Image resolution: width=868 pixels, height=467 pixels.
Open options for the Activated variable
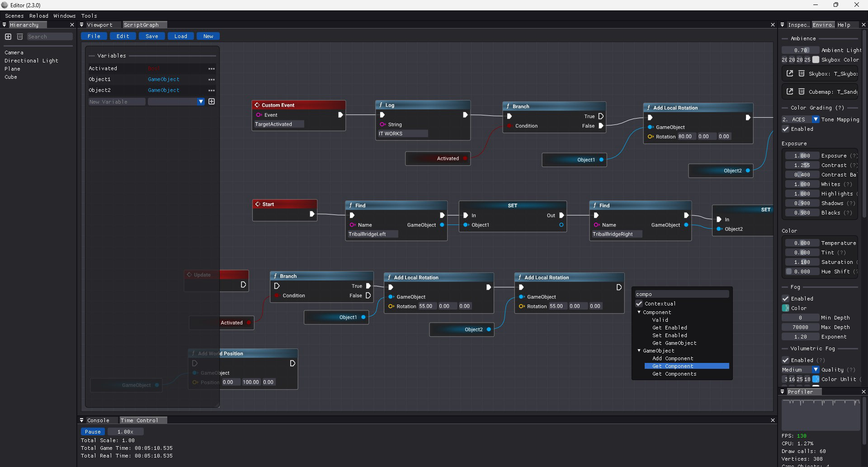click(x=211, y=68)
